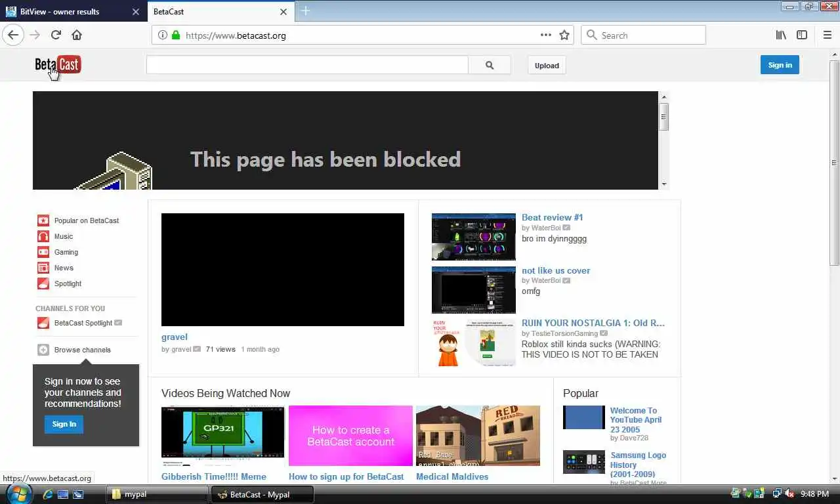Focus the BetaCast search input field

[307, 65]
